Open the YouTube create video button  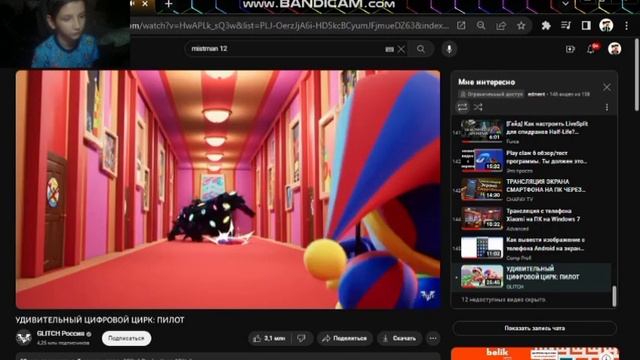click(x=570, y=49)
